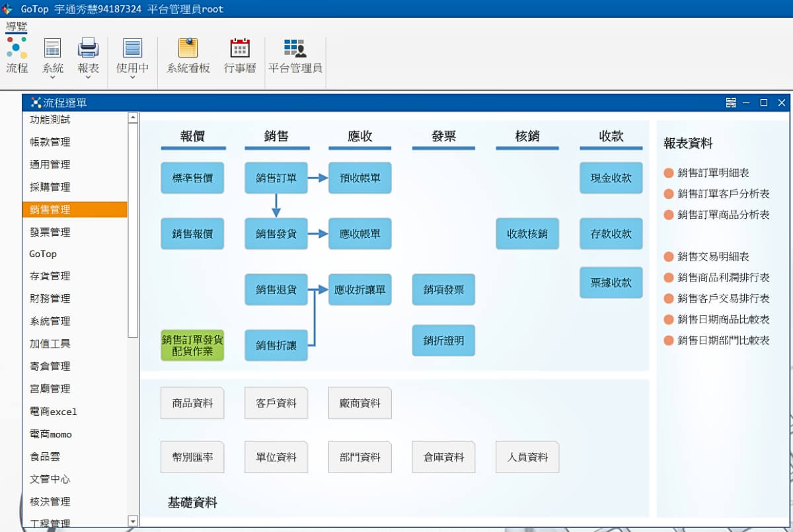Screen dimensions: 793x532
Task: Open the 行事曆 calendar icon
Action: tap(239, 48)
